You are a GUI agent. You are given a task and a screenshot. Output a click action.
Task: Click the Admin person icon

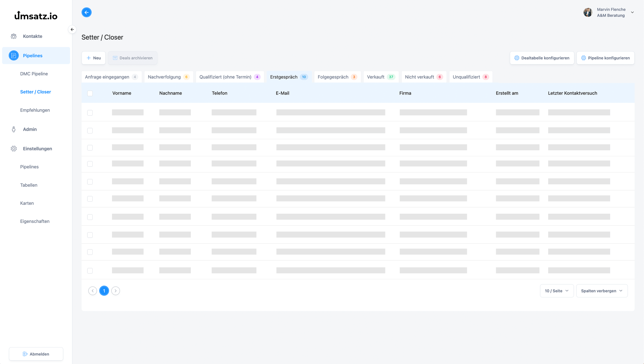[14, 129]
